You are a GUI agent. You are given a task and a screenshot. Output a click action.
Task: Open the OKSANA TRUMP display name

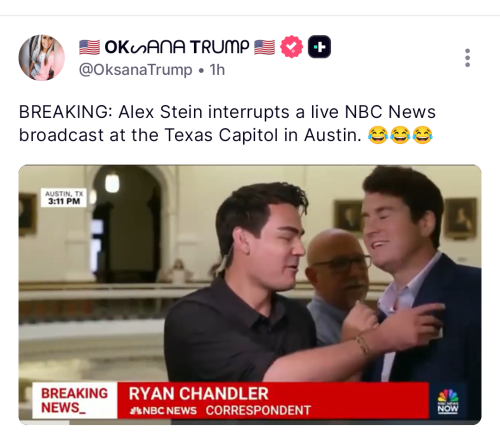tap(177, 47)
